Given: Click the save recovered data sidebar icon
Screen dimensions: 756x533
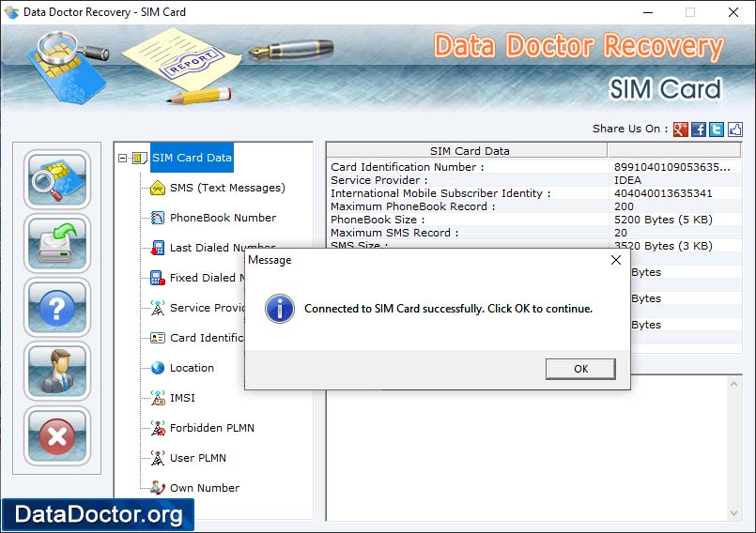Looking at the screenshot, I should (57, 242).
